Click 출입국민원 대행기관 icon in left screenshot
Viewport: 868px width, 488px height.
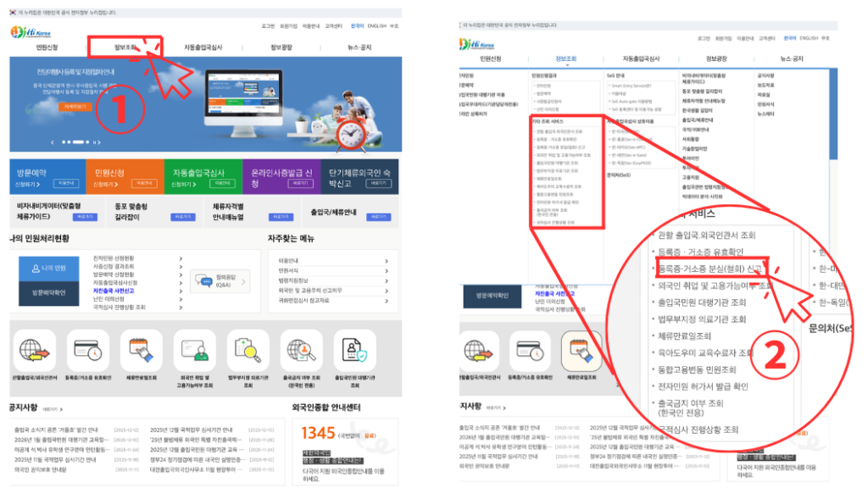(x=354, y=349)
